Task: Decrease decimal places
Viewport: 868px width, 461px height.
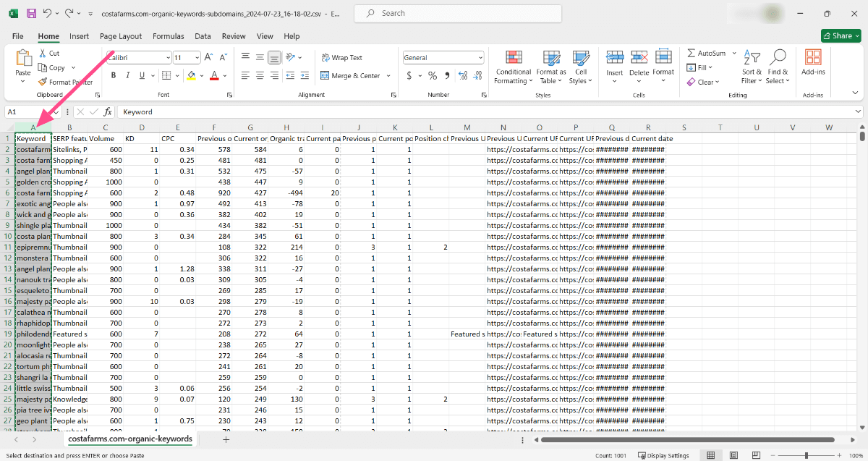Action: [479, 75]
